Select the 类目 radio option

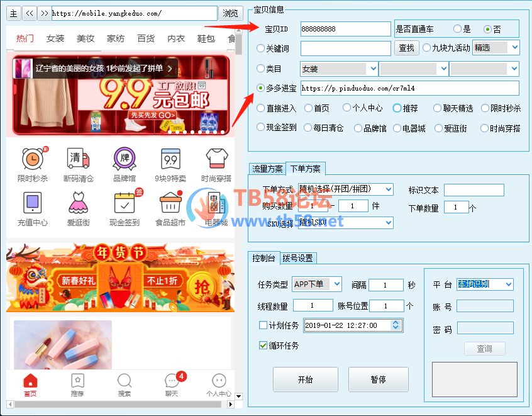260,69
